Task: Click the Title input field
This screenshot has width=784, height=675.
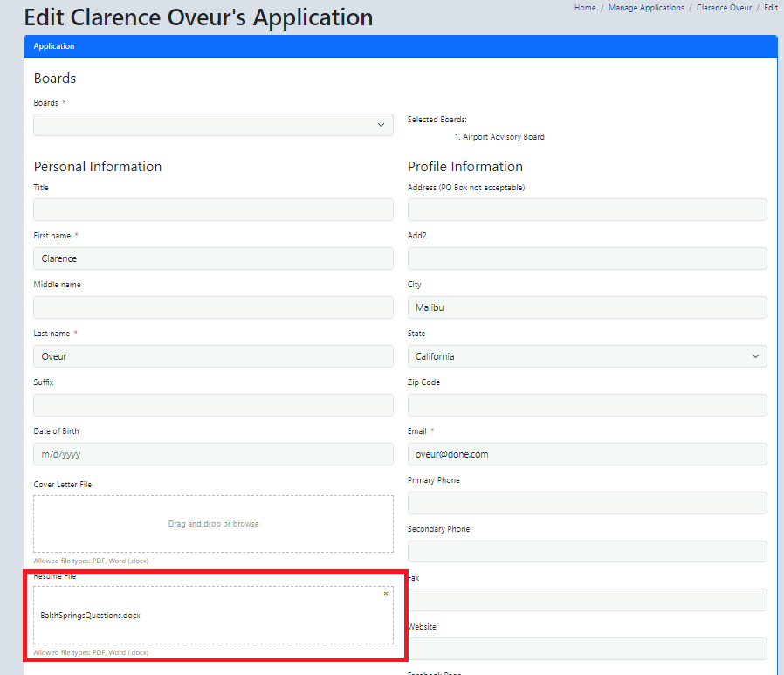Action: coord(214,210)
